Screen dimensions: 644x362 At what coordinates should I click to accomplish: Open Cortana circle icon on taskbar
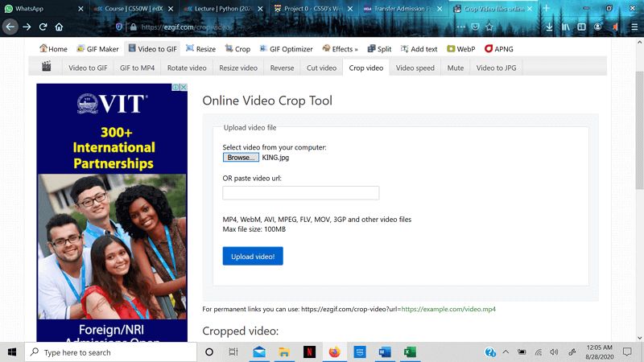pyautogui.click(x=209, y=352)
